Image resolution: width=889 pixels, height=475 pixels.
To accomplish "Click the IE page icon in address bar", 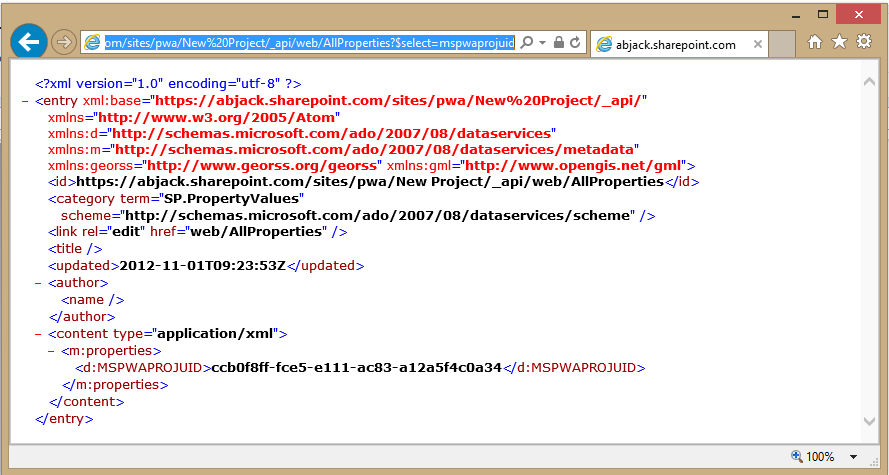I will 92,43.
